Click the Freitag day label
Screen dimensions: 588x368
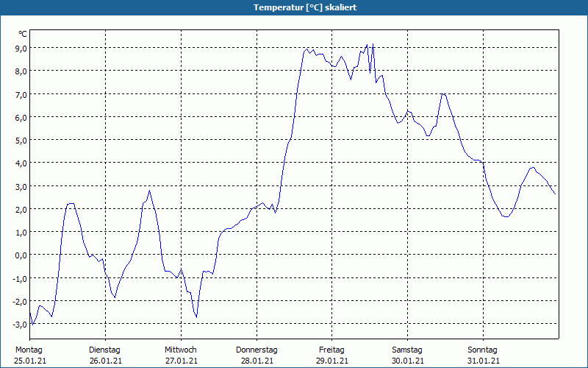coord(331,350)
